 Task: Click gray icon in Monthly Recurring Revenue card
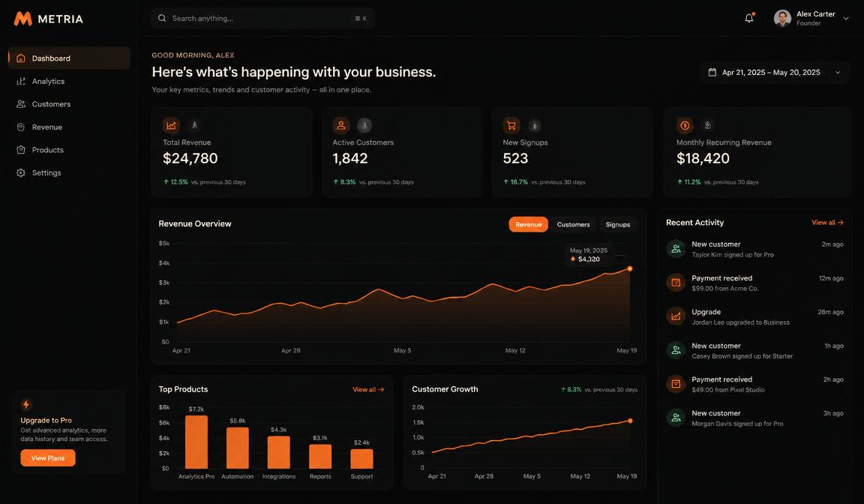[708, 125]
